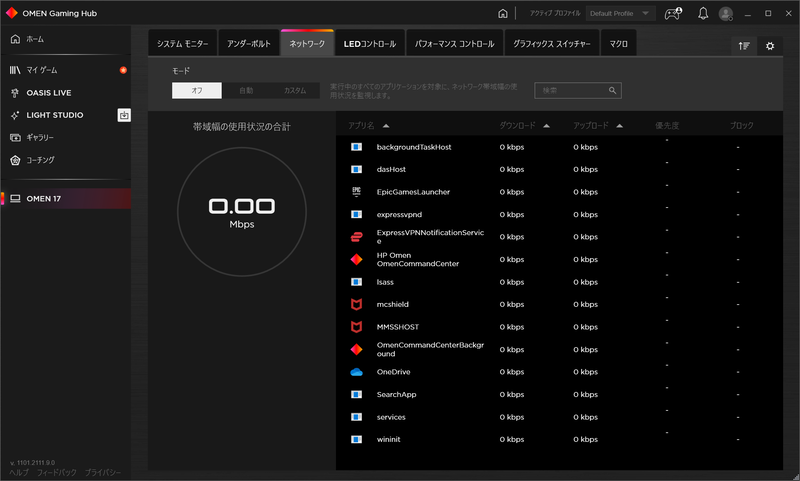Switch to マクロ tab
Viewport: 800px width, 481px height.
coord(618,43)
